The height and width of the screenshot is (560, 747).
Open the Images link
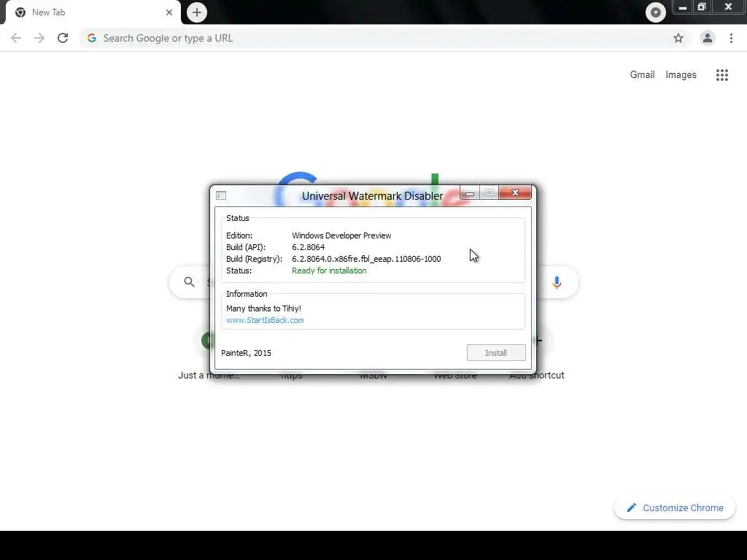681,75
